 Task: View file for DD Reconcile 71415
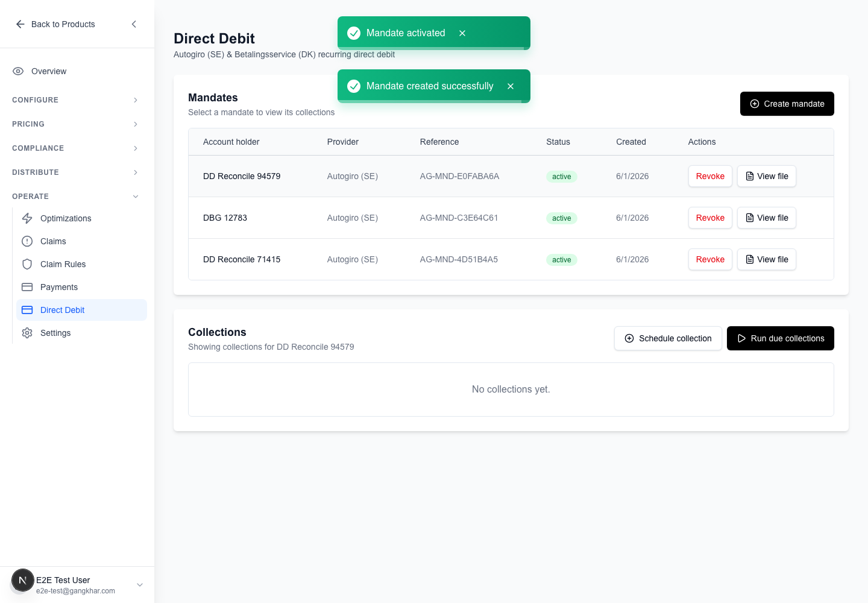coord(767,259)
